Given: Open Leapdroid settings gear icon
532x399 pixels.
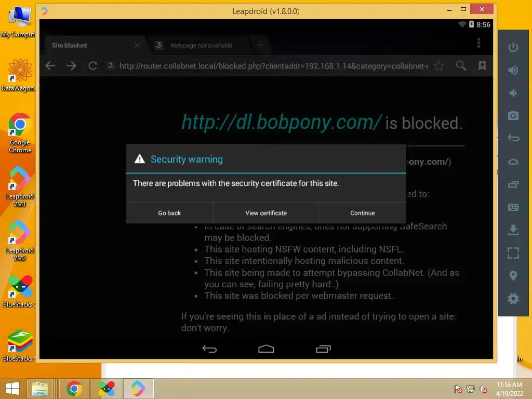Looking at the screenshot, I should point(513,299).
